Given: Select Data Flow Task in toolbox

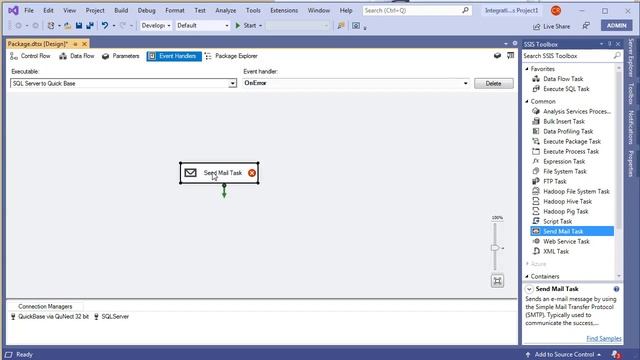Looking at the screenshot, I should 563,79.
